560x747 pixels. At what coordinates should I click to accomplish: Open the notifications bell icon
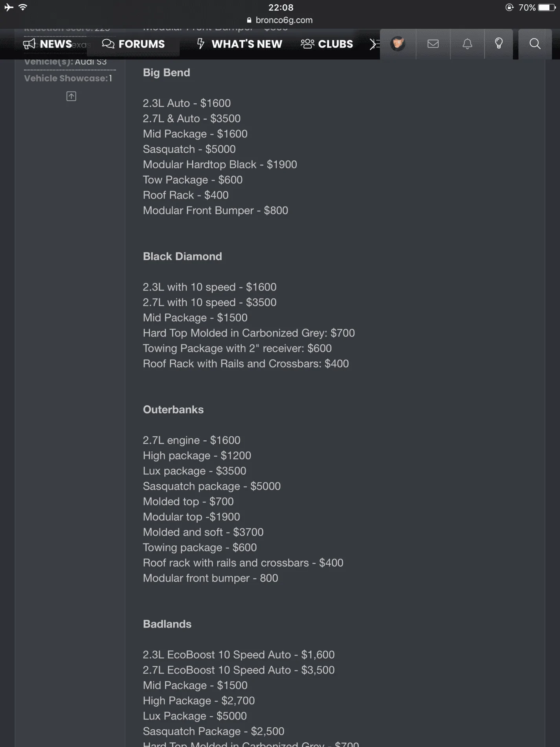point(467,44)
